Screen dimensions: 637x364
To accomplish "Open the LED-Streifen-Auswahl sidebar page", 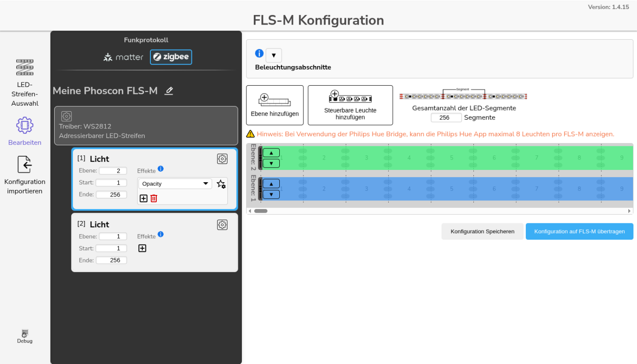I will point(25,83).
